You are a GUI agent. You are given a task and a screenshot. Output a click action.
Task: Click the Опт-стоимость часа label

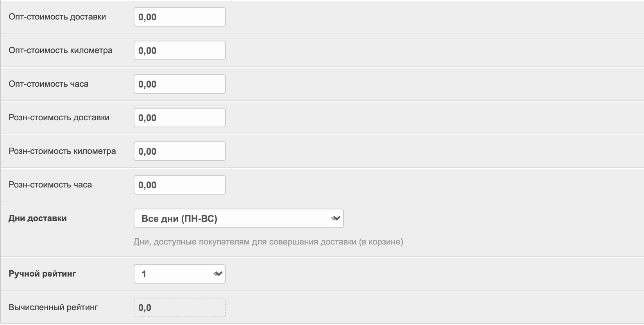[x=48, y=84]
